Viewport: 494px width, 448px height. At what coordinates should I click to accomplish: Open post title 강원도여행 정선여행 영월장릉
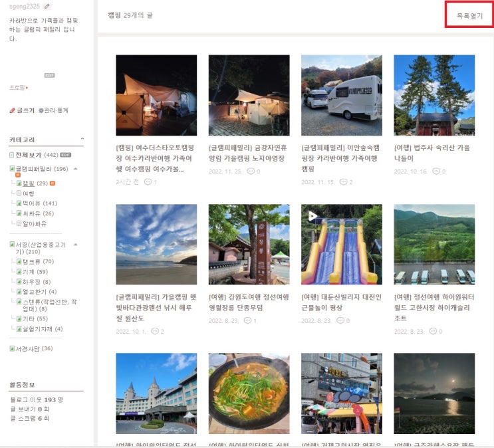(249, 302)
